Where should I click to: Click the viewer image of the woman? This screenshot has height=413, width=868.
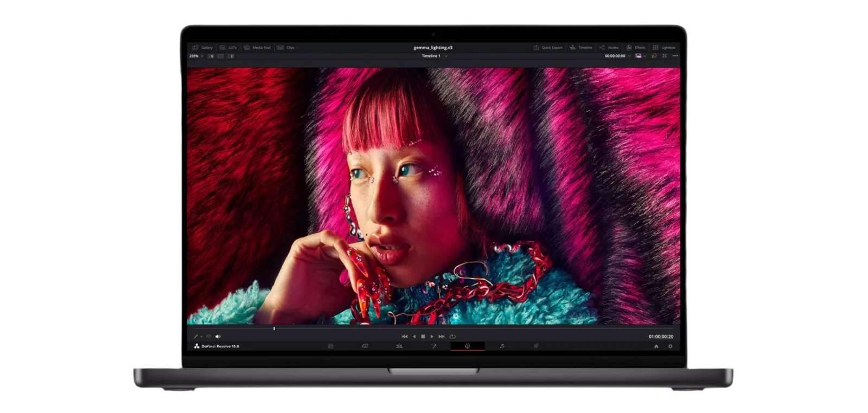click(433, 196)
